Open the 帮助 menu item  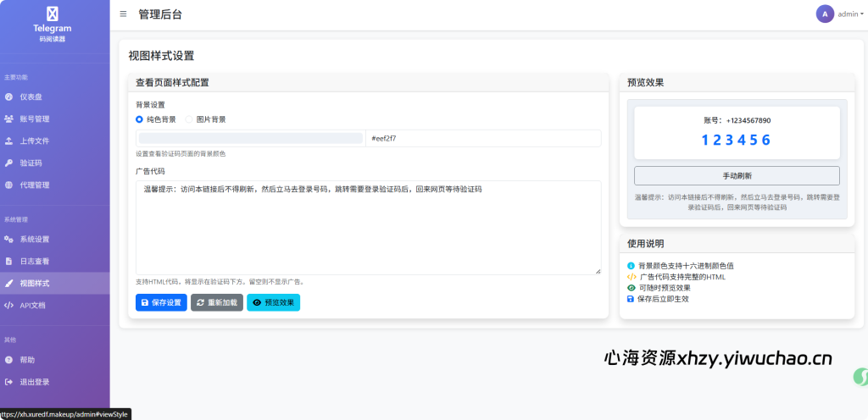pyautogui.click(x=27, y=360)
